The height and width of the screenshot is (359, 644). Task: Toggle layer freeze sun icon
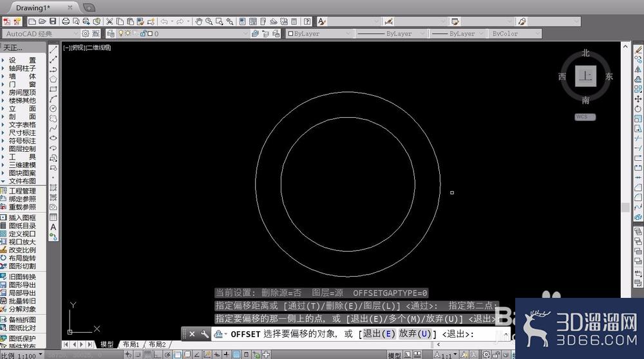click(128, 33)
